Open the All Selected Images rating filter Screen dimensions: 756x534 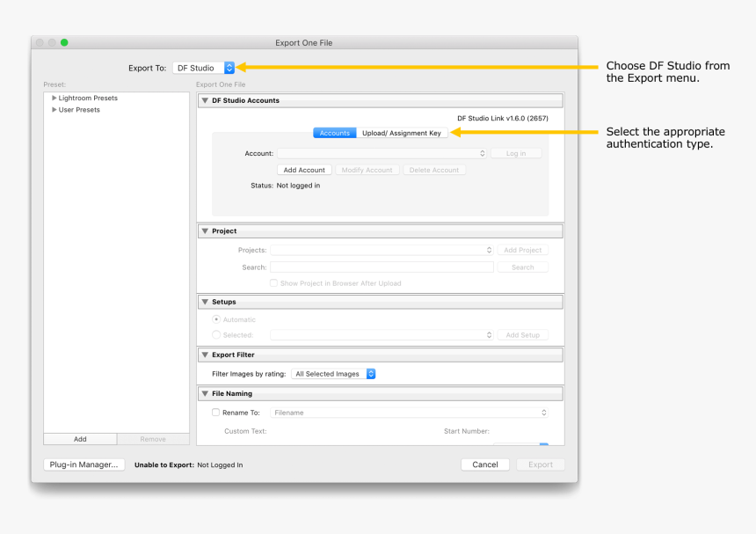click(x=333, y=374)
